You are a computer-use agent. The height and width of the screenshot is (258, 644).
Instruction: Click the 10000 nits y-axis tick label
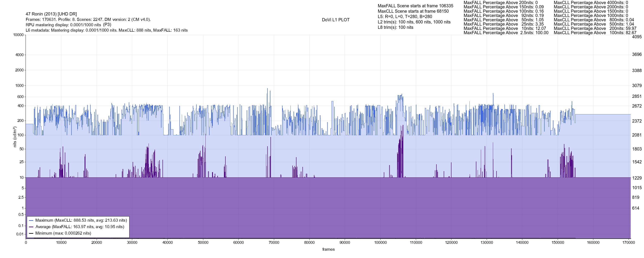click(x=18, y=35)
